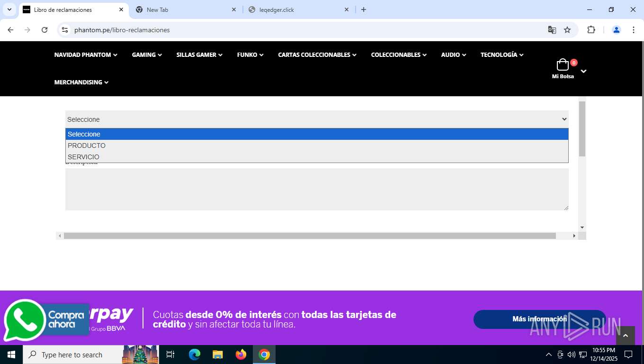
Task: Click the Más información button
Action: tap(539, 319)
